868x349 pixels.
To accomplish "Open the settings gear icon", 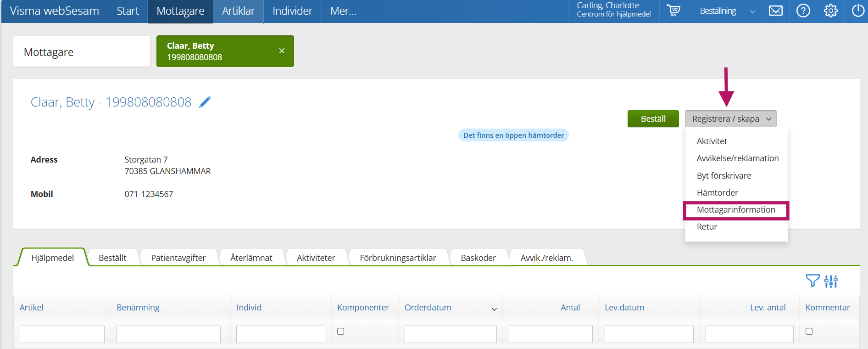I will 831,11.
